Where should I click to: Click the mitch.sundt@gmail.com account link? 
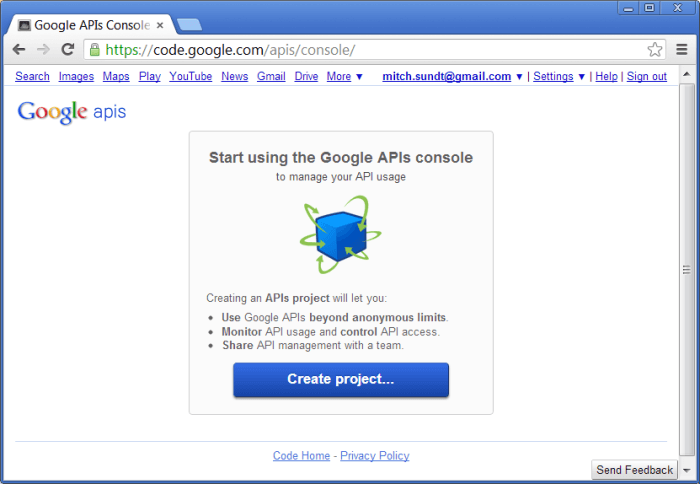446,76
